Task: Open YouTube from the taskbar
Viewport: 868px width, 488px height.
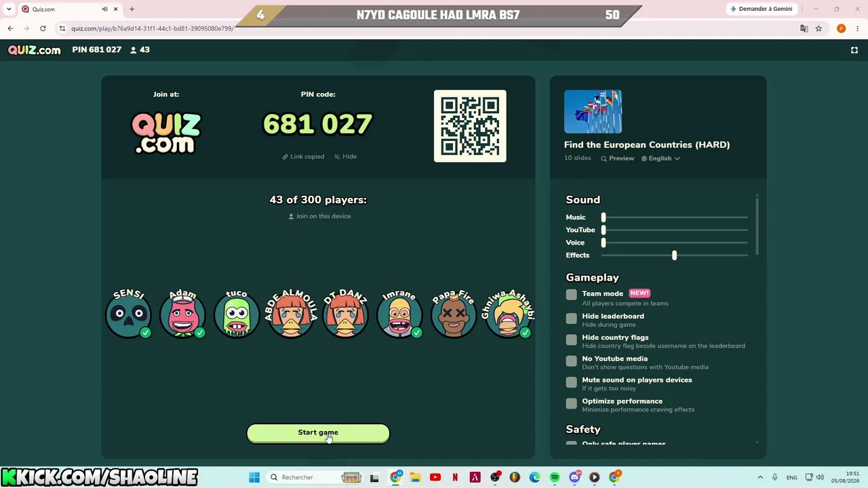Action: 435,477
